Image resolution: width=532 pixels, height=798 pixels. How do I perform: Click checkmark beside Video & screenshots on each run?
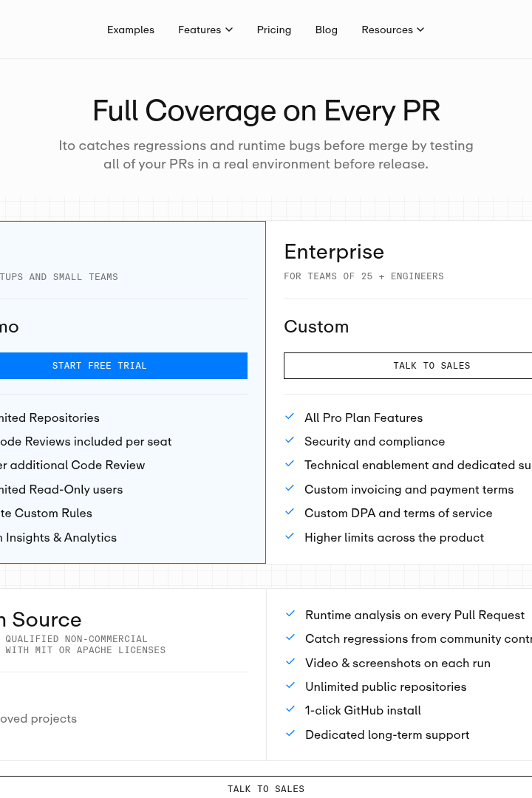coord(290,661)
